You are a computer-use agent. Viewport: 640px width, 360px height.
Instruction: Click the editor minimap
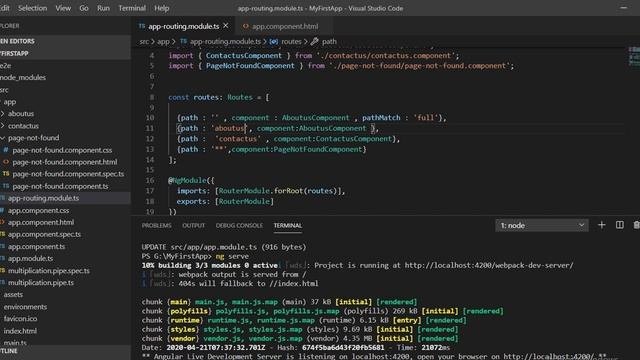(634, 56)
